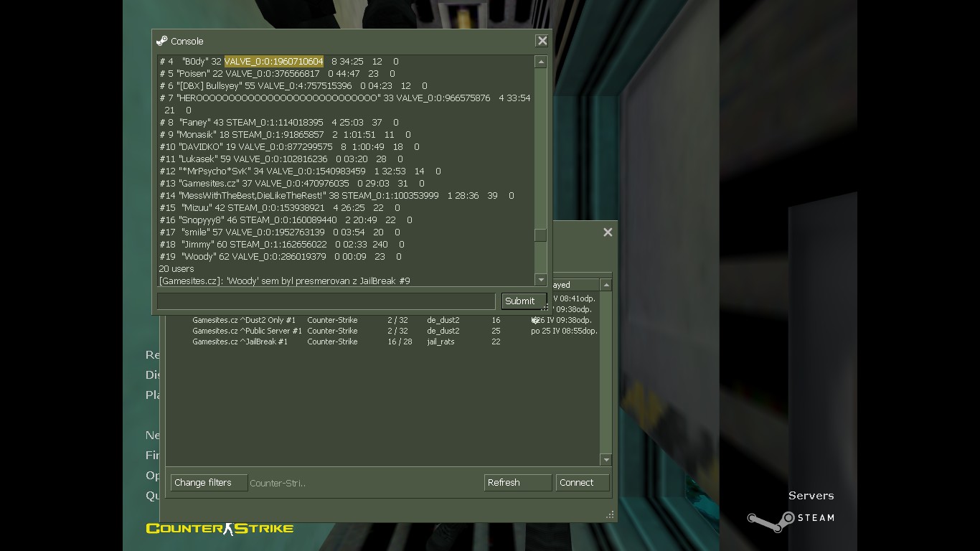Close the server browser window behind Console
Image resolution: width=980 pixels, height=551 pixels.
tap(608, 232)
